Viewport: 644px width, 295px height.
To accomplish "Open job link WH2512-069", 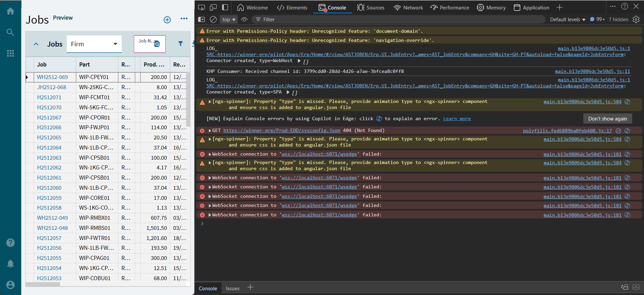I will (x=52, y=77).
